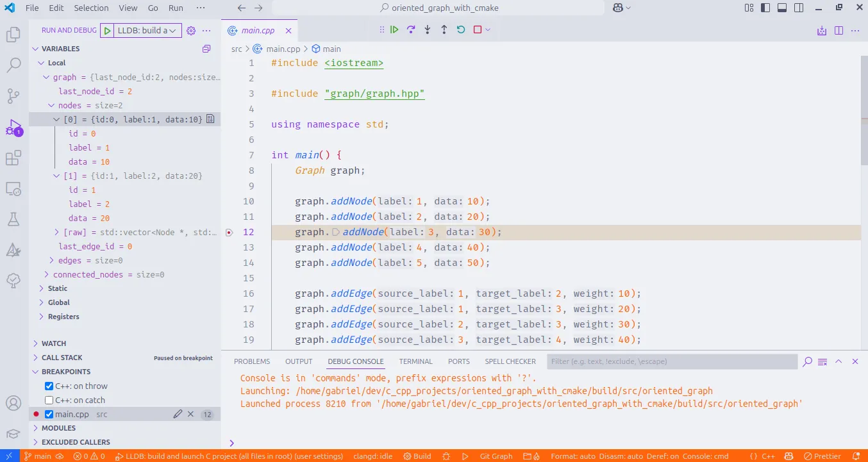Click the Step Out debug button

click(444, 29)
